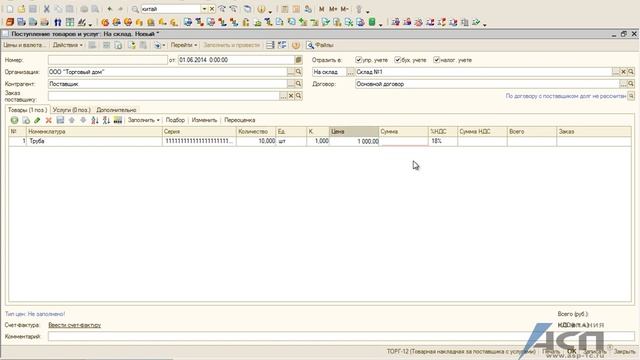640x360 pixels.
Task: Click the orange help icon in document toolbar
Action: (x=296, y=45)
